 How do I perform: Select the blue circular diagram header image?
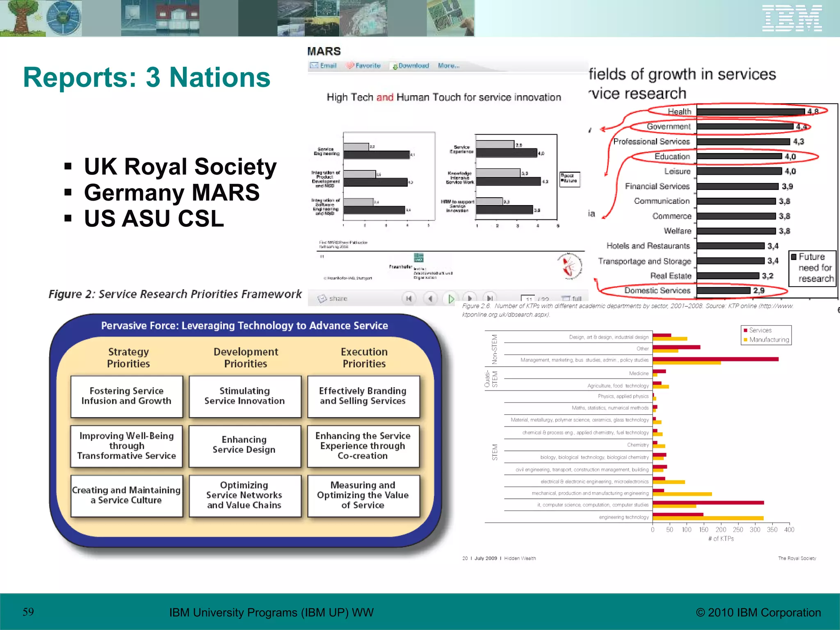click(x=64, y=18)
